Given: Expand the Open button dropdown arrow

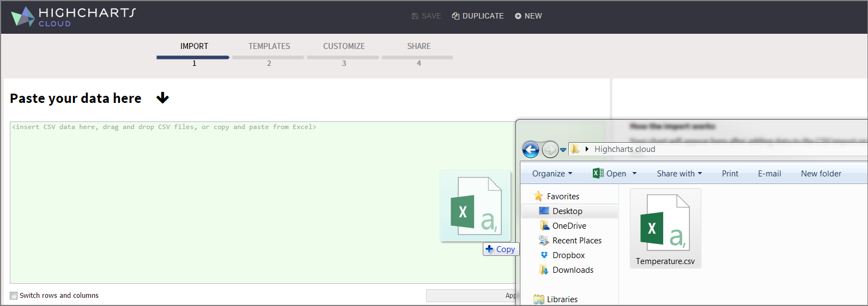Looking at the screenshot, I should (634, 174).
